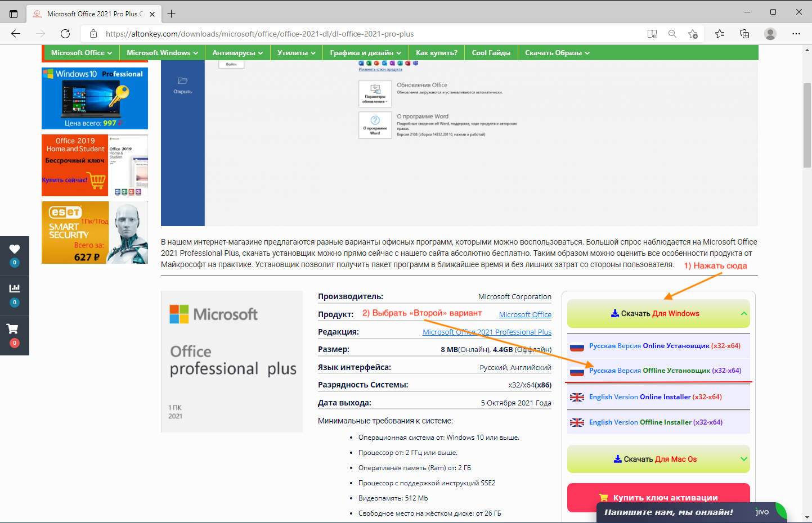This screenshot has width=812, height=523.
Task: Open the Cool Гайды page
Action: [x=491, y=53]
